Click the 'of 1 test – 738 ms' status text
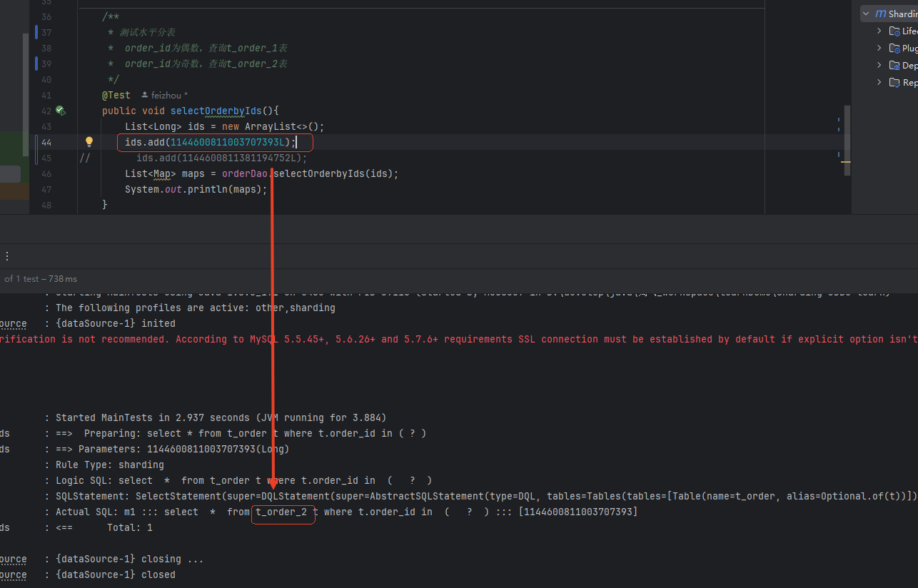 point(41,279)
